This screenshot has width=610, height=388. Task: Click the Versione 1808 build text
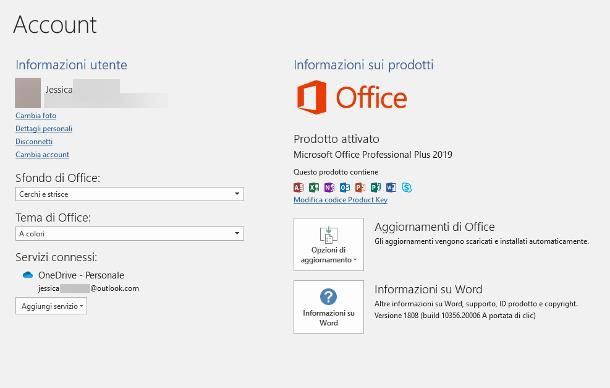(455, 315)
